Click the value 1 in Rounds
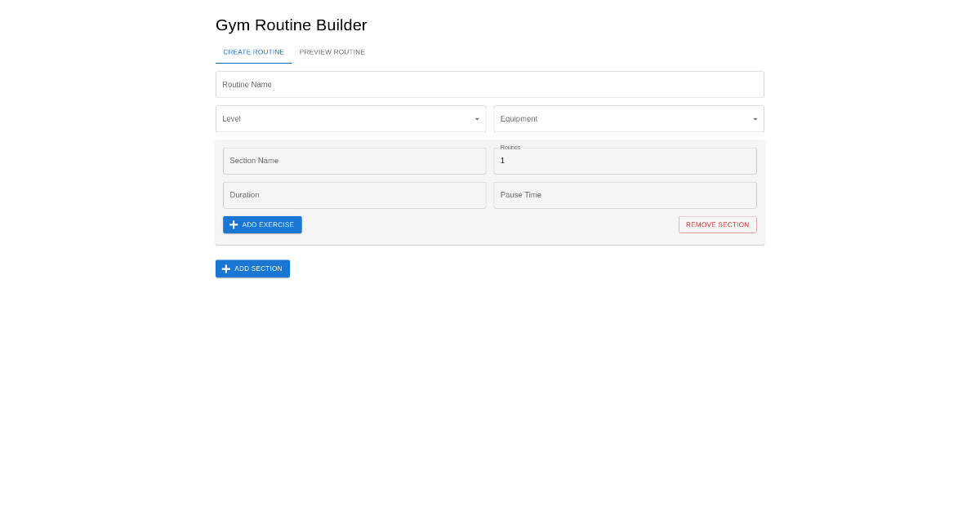 tap(503, 162)
